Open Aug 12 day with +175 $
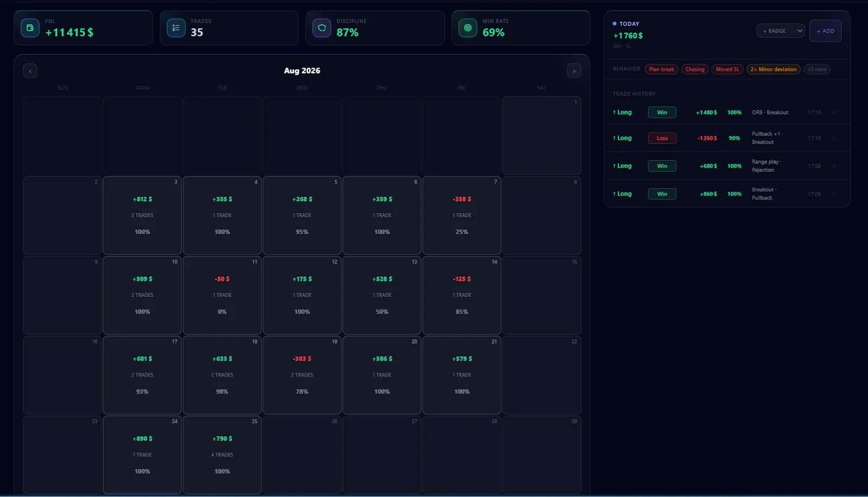 click(x=302, y=295)
